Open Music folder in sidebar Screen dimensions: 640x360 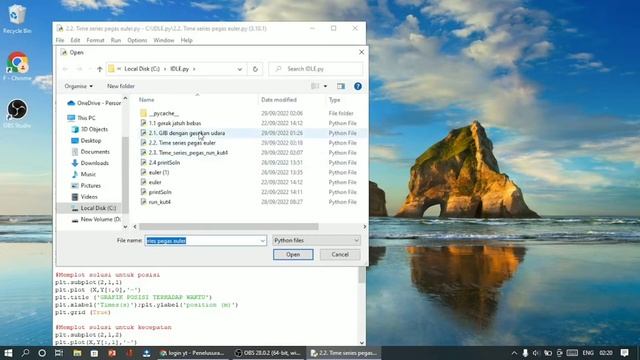pyautogui.click(x=84, y=174)
